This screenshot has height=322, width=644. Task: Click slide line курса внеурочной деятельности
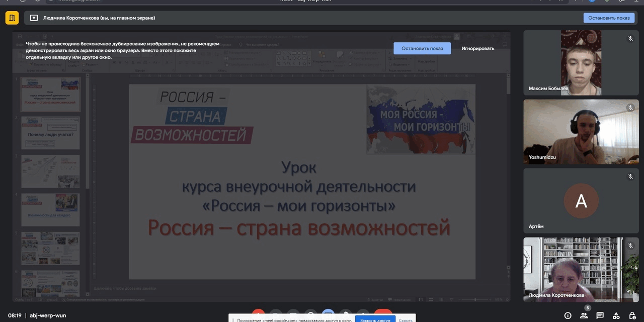[299, 186]
